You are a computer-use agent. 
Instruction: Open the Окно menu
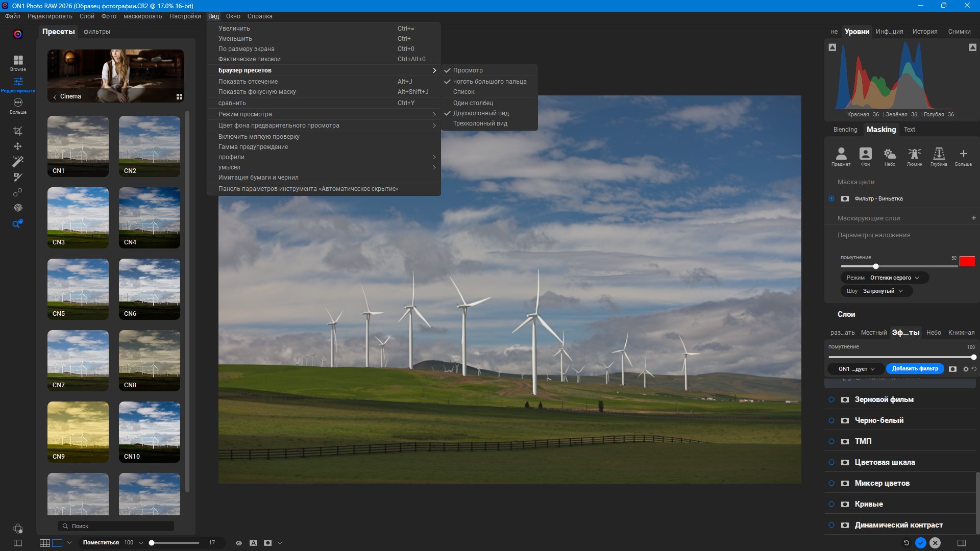point(233,16)
